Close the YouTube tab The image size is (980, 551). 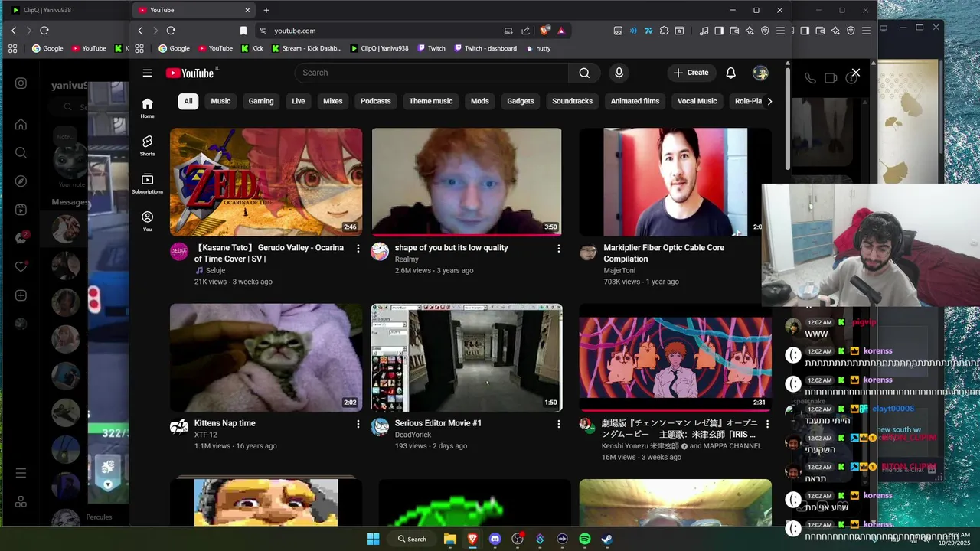pos(247,10)
